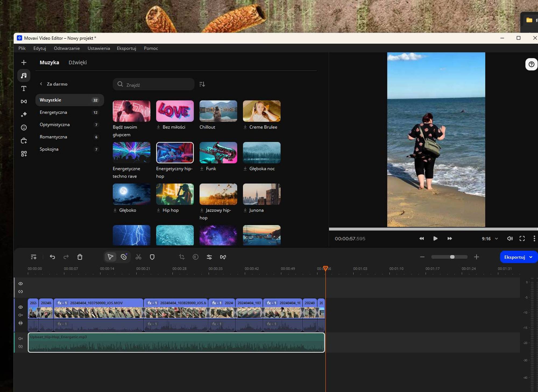Open the crop tool in timeline toolbar
538x392 pixels.
pyautogui.click(x=182, y=257)
